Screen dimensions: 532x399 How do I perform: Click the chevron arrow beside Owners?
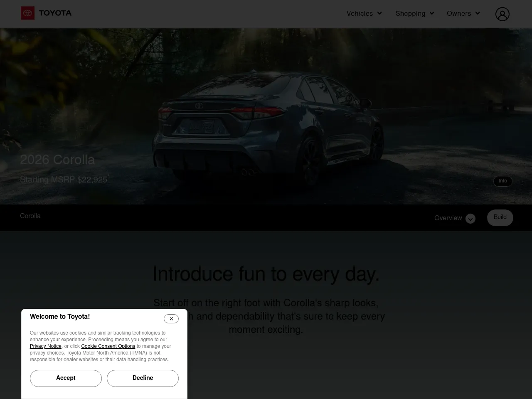477,13
